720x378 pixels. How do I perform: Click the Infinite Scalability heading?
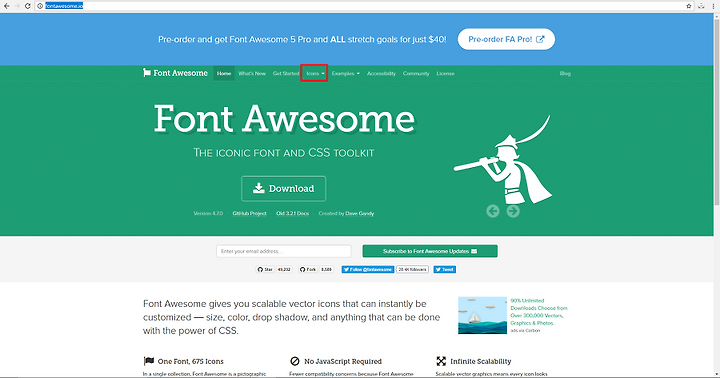480,361
